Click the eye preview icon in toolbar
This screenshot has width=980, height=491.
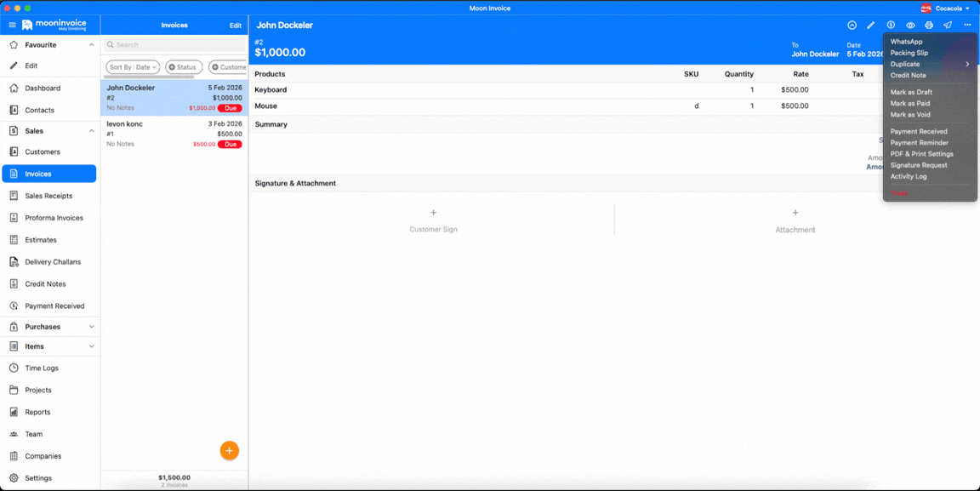tap(909, 26)
